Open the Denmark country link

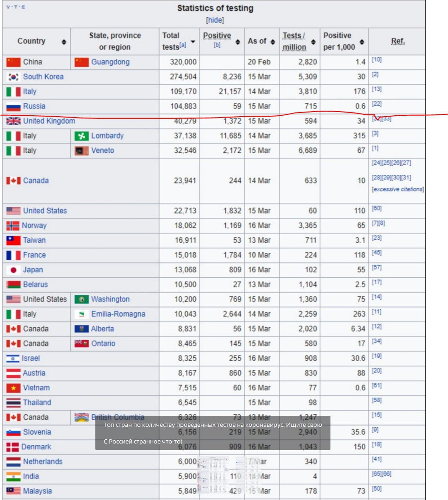(x=36, y=447)
